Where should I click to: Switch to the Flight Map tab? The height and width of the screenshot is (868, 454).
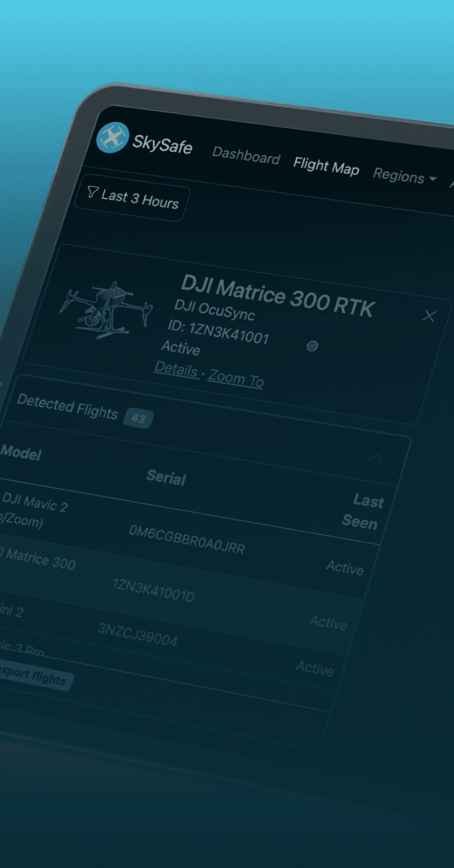(326, 166)
